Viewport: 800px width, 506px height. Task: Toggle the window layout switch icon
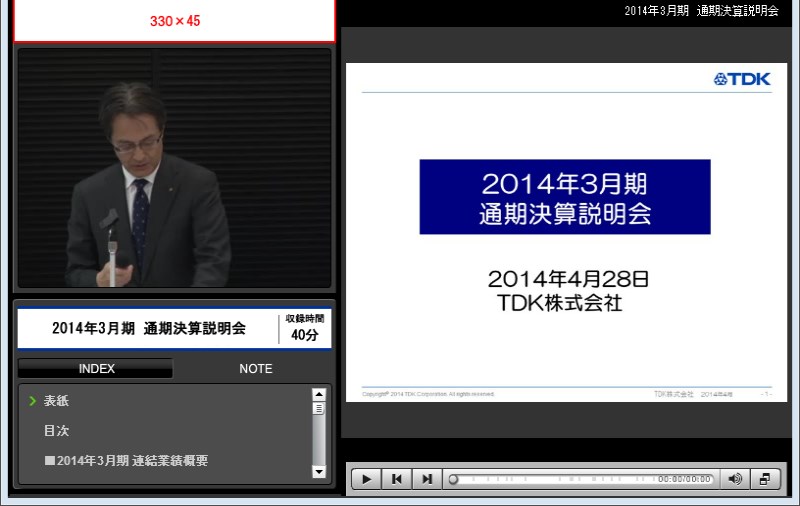coord(765,479)
